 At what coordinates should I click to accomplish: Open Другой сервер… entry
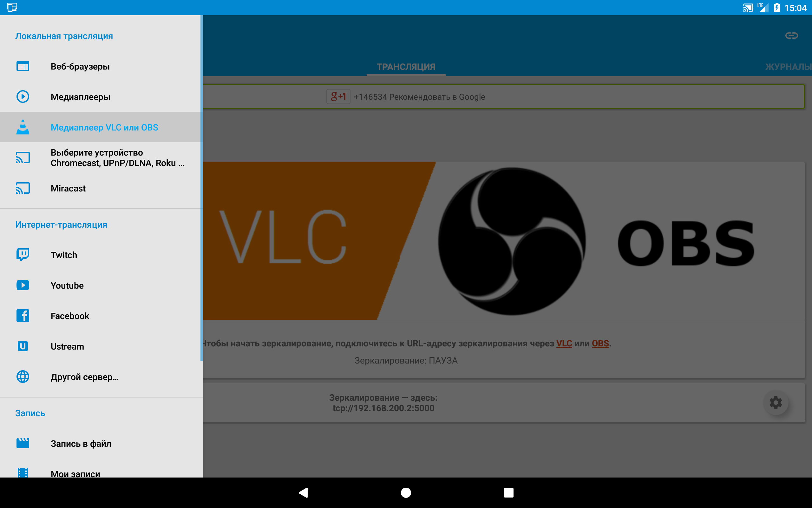pyautogui.click(x=101, y=377)
